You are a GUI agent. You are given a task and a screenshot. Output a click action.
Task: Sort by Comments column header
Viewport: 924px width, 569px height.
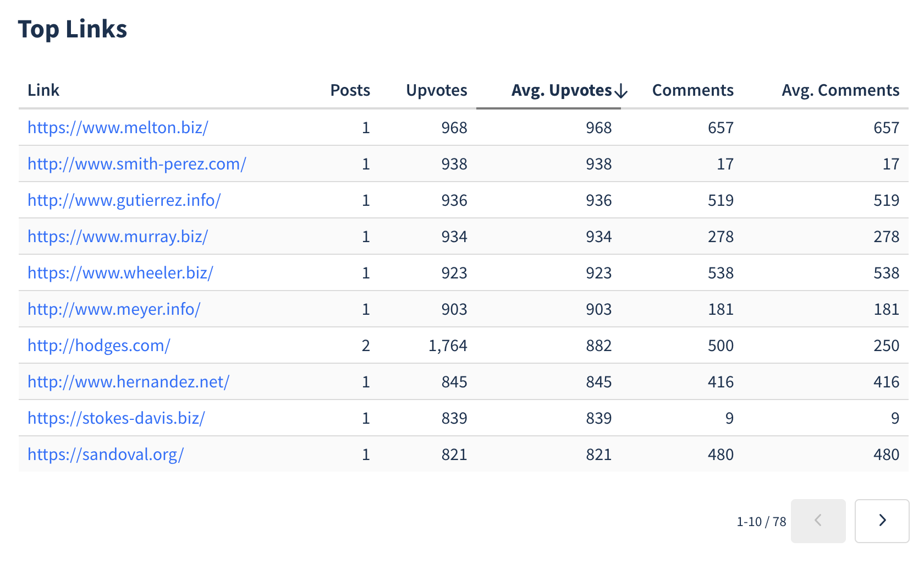point(692,90)
